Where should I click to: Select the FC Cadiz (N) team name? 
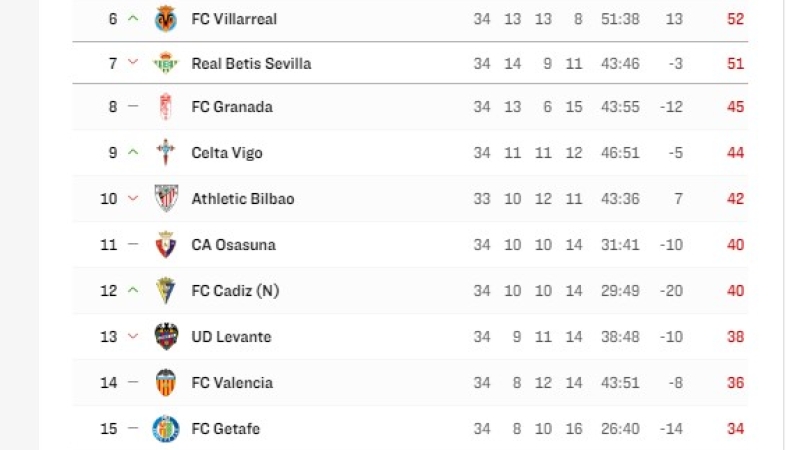[x=234, y=291]
